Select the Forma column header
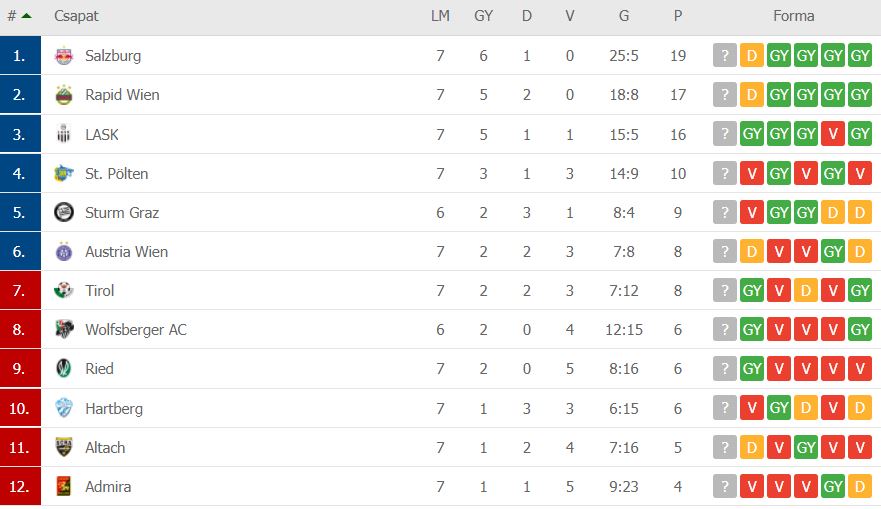 pyautogui.click(x=793, y=16)
